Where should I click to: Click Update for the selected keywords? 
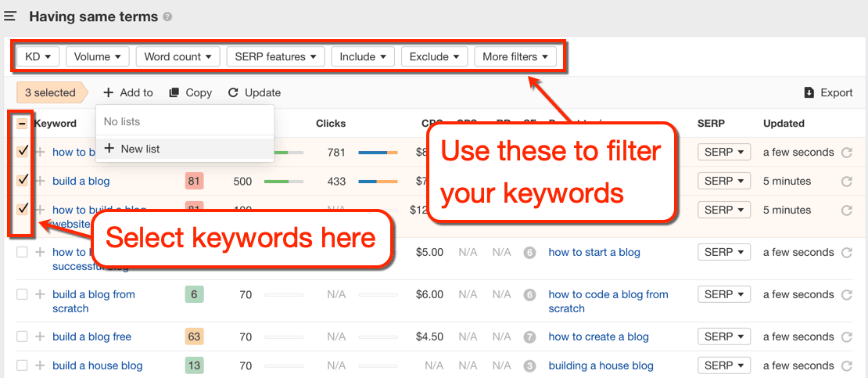click(x=255, y=92)
